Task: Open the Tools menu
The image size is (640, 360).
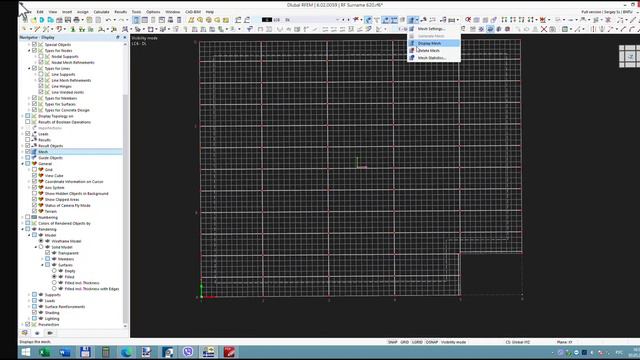Action: coord(136,12)
